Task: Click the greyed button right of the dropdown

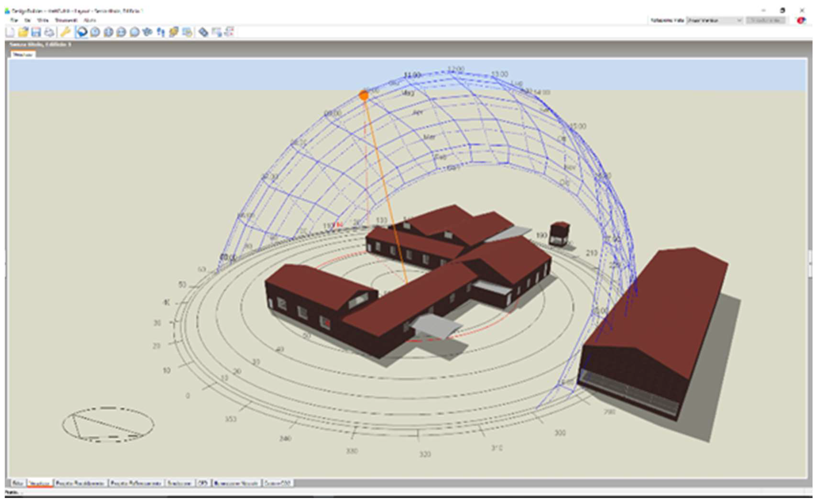Action: 766,20
